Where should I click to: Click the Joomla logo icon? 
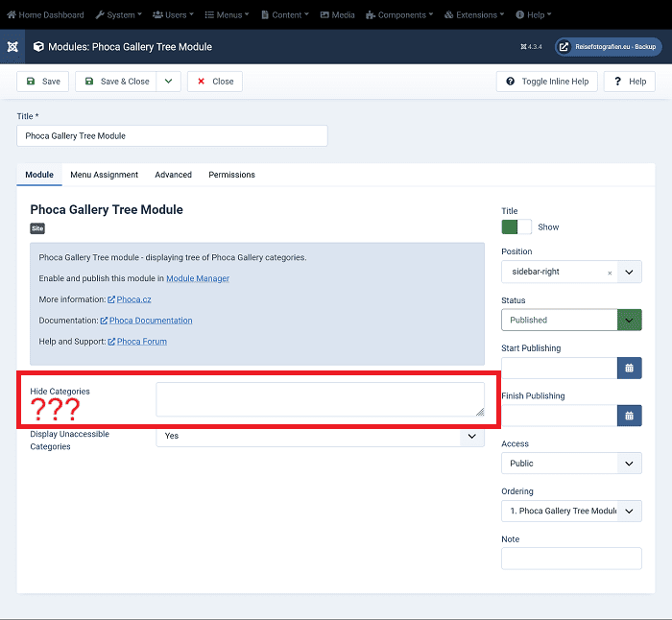point(12,46)
